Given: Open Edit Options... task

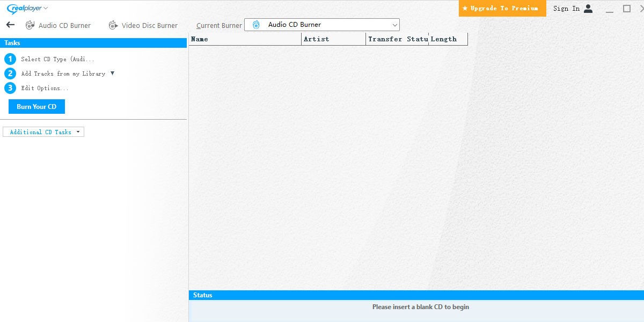Looking at the screenshot, I should (x=45, y=88).
